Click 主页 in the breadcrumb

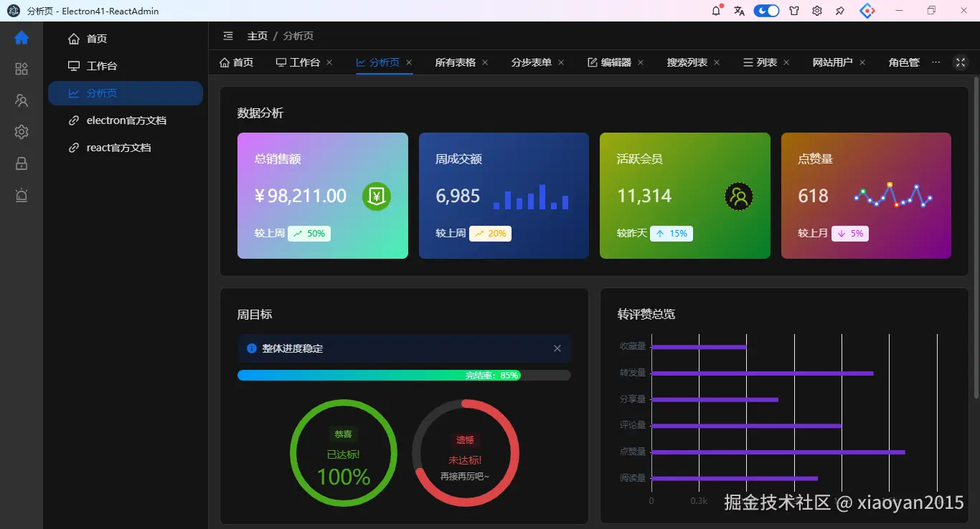coord(258,36)
